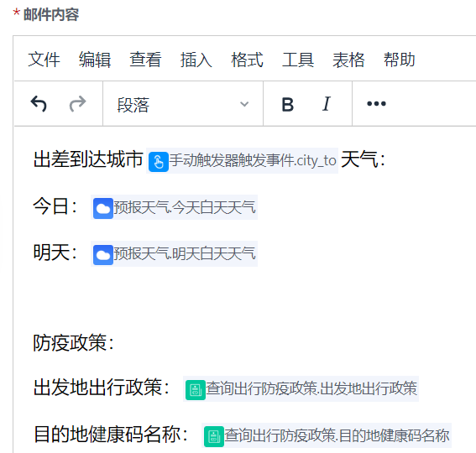Screen dimensions: 476x453
Task: Open the 插入 menu
Action: coord(196,60)
